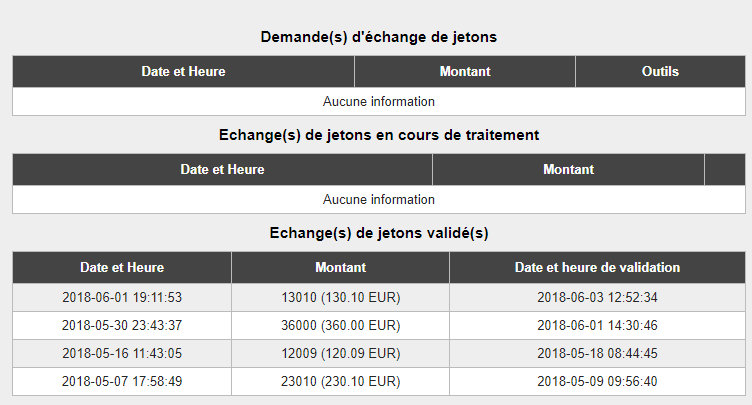Select validation date 2018-06-03 12:52:34
This screenshot has width=752, height=405.
pyautogui.click(x=597, y=298)
